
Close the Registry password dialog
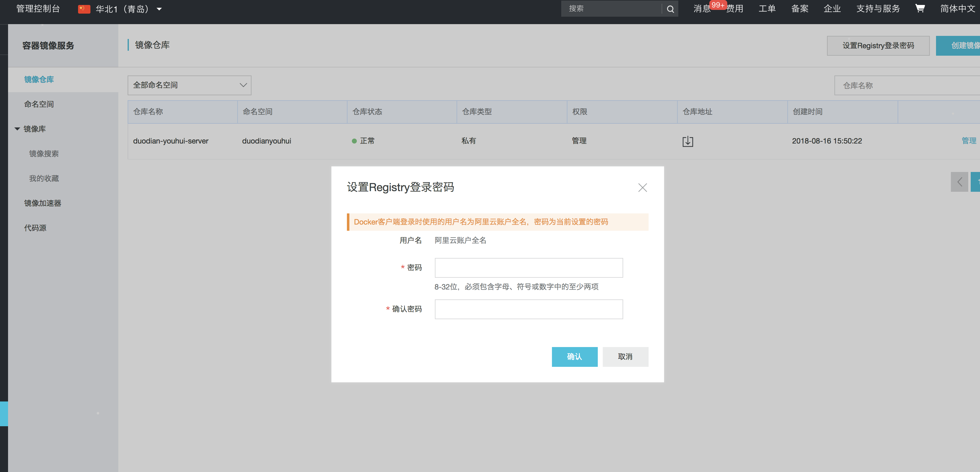click(x=642, y=187)
